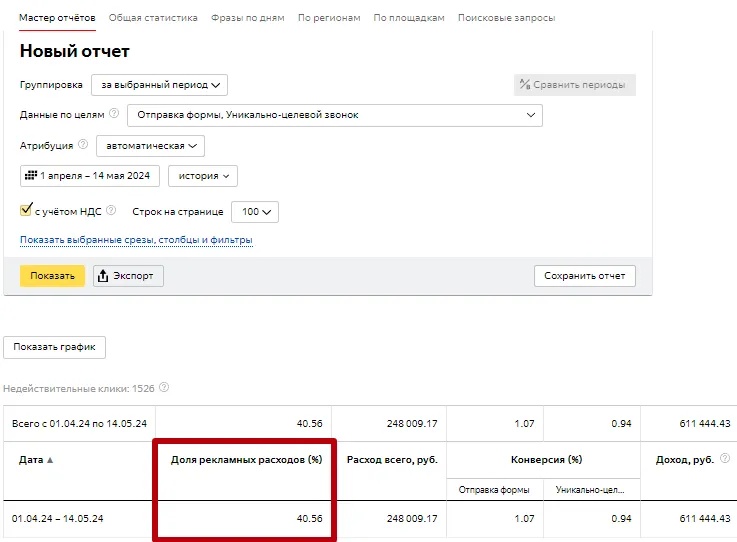Open the Атрибуция автоматическая dropdown
Screen dimensions: 737x542
(150, 146)
